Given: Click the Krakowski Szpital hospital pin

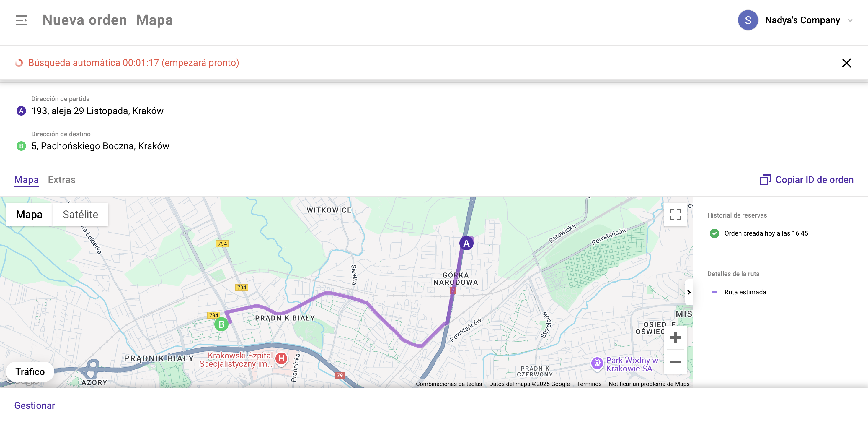Looking at the screenshot, I should [281, 358].
